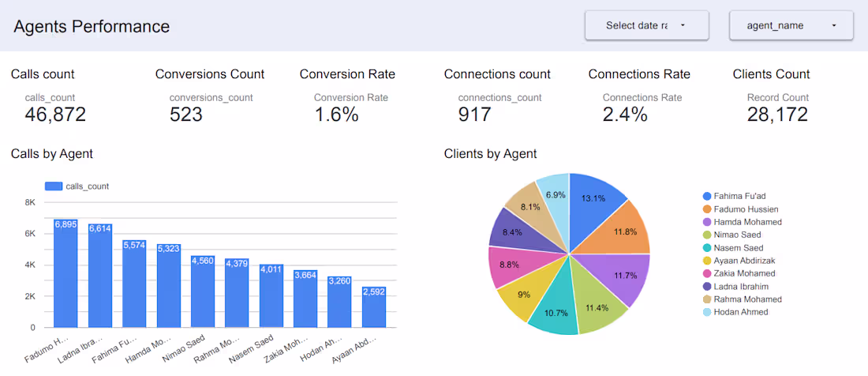Click the conversions count value 523
The height and width of the screenshot is (376, 868).
tap(186, 114)
